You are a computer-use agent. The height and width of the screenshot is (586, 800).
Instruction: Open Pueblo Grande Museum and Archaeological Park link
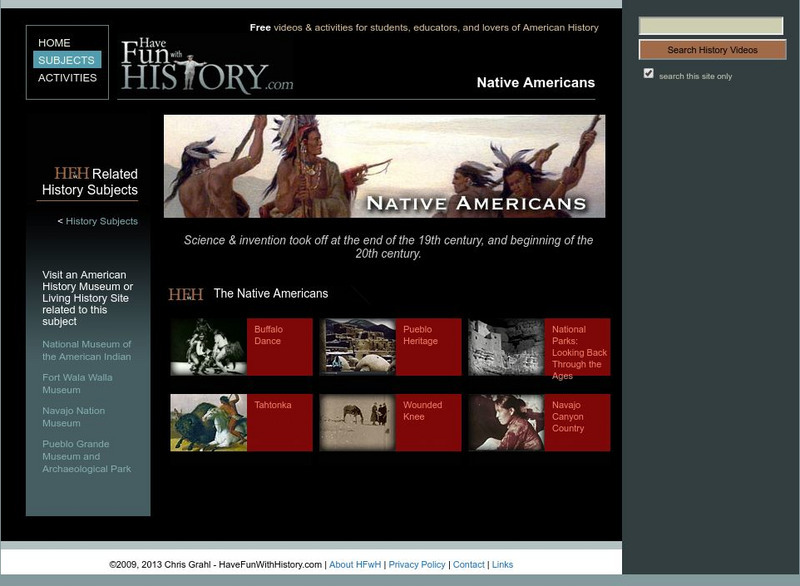(87, 456)
